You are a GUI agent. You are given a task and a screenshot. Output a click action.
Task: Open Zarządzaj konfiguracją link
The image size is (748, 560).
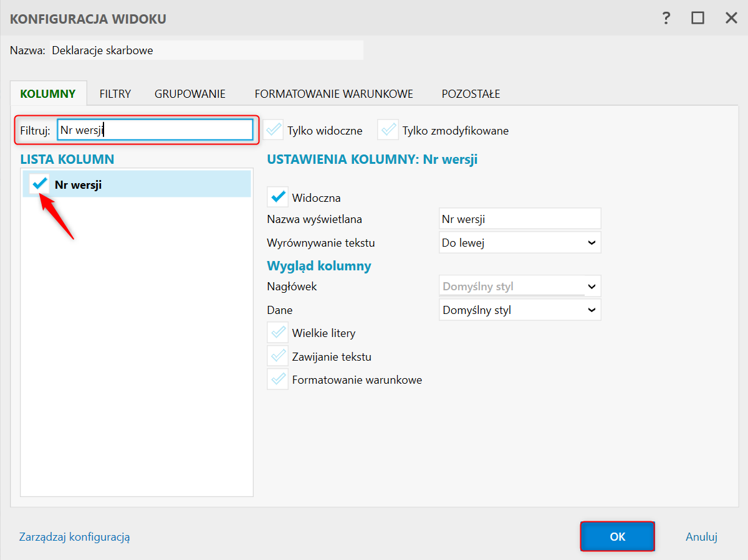tap(75, 537)
